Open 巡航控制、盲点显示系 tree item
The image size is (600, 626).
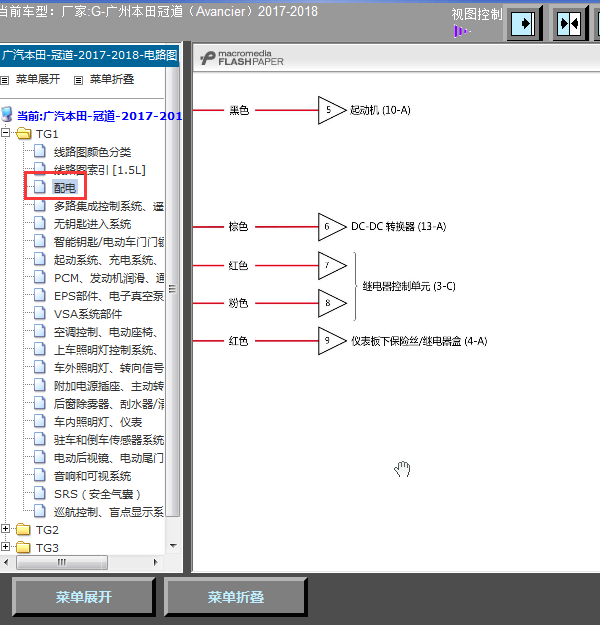tap(109, 512)
